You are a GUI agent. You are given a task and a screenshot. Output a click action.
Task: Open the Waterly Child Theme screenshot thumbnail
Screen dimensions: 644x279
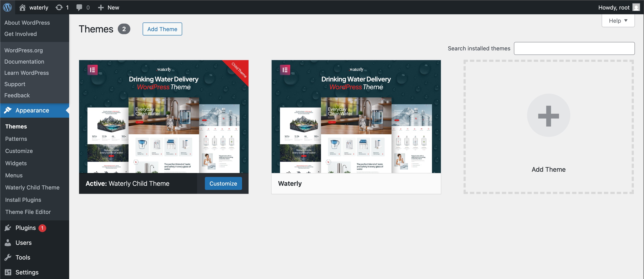click(x=164, y=117)
